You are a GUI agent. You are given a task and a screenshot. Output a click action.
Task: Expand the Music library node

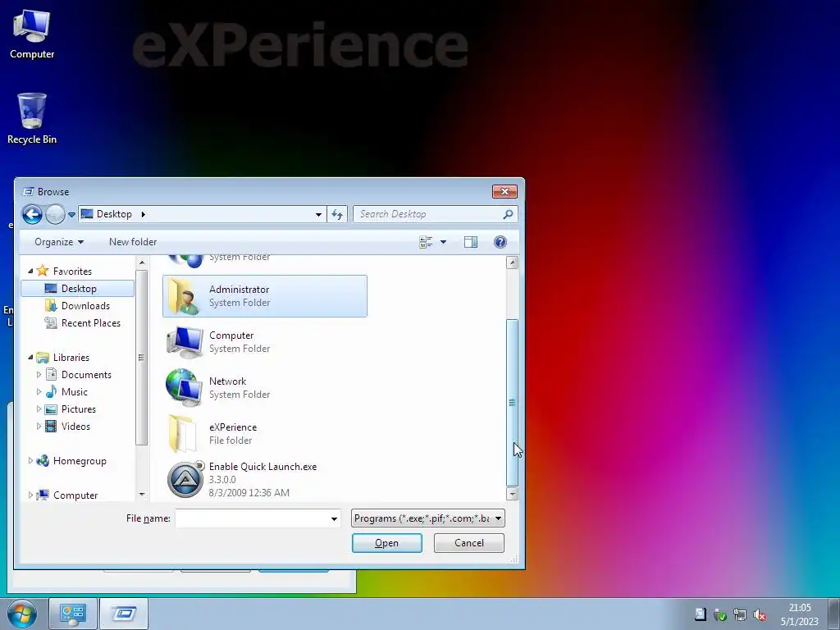(39, 391)
